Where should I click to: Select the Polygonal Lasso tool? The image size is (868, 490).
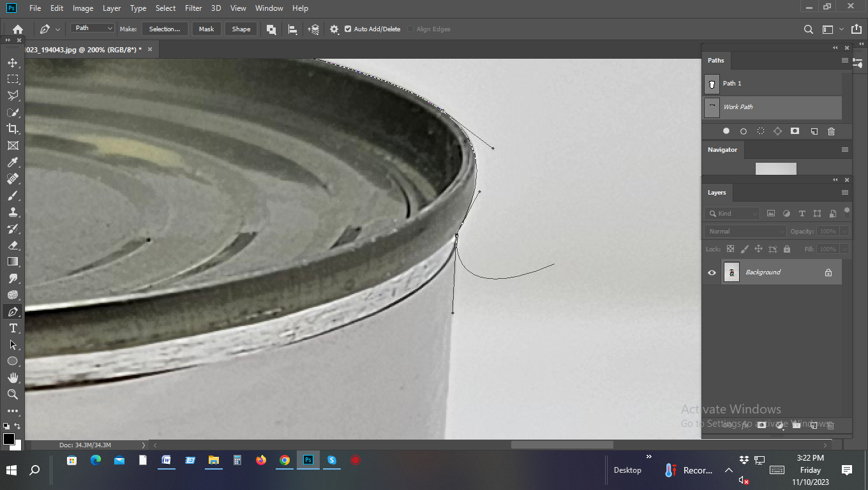(12, 96)
